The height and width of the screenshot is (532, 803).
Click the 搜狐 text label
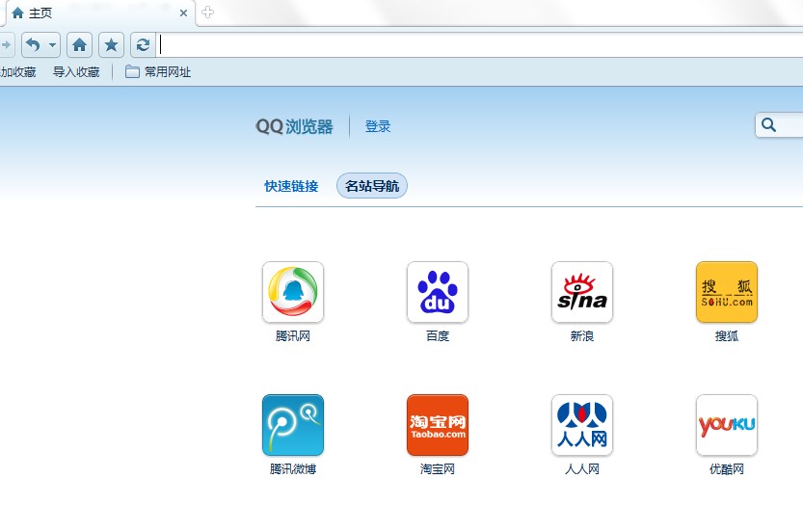727,336
